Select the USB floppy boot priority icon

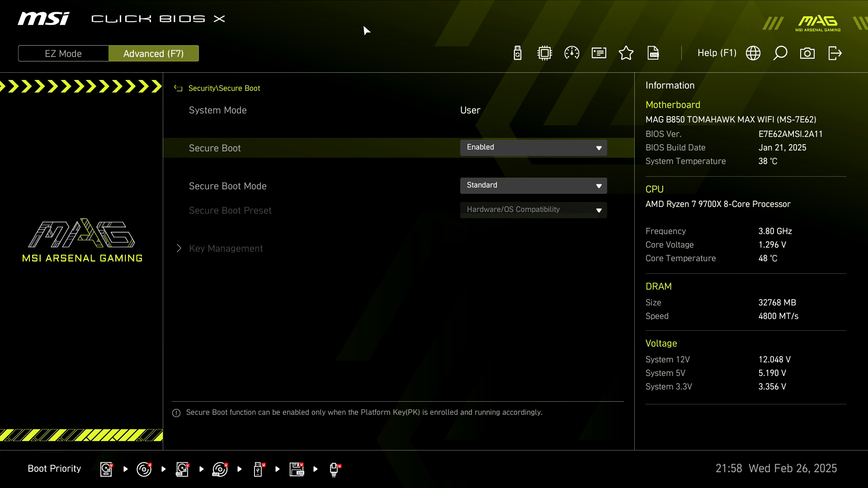[x=297, y=469]
